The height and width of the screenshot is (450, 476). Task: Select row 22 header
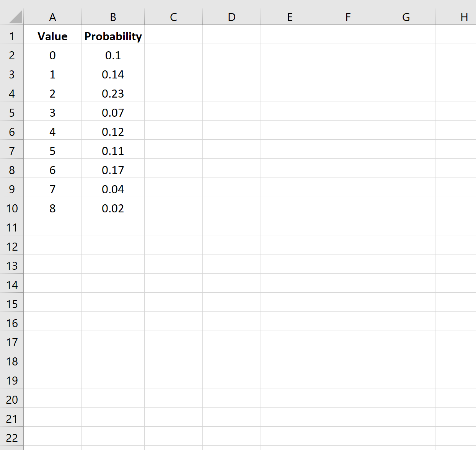click(x=12, y=438)
